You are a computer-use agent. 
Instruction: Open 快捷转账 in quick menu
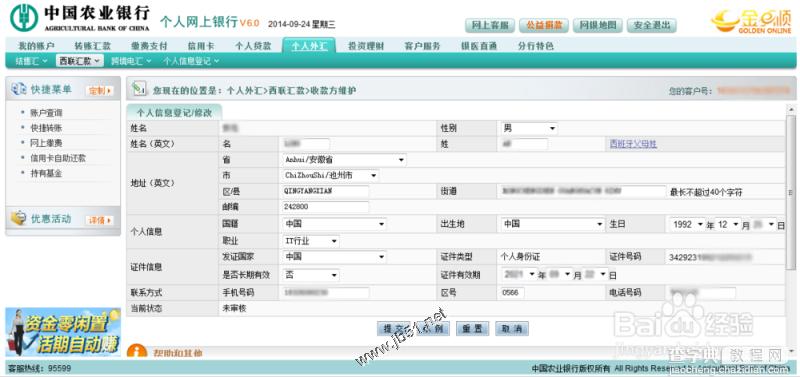(x=46, y=128)
